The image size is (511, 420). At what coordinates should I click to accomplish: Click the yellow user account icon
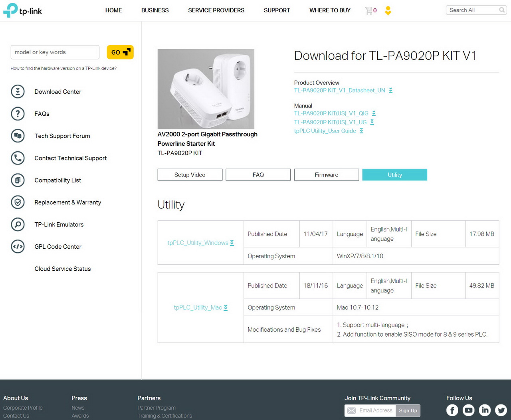(388, 11)
